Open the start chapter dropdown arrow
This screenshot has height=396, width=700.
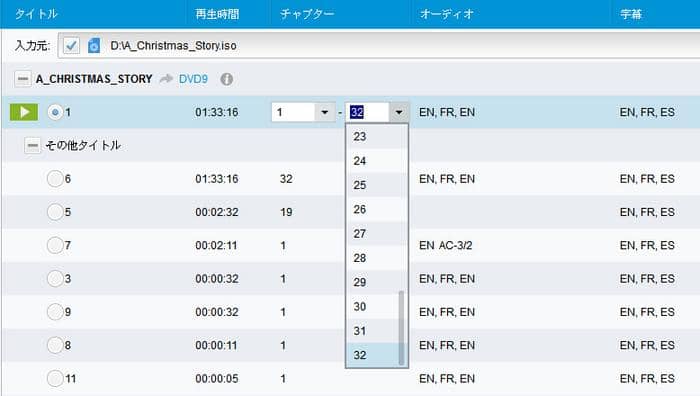(x=325, y=112)
